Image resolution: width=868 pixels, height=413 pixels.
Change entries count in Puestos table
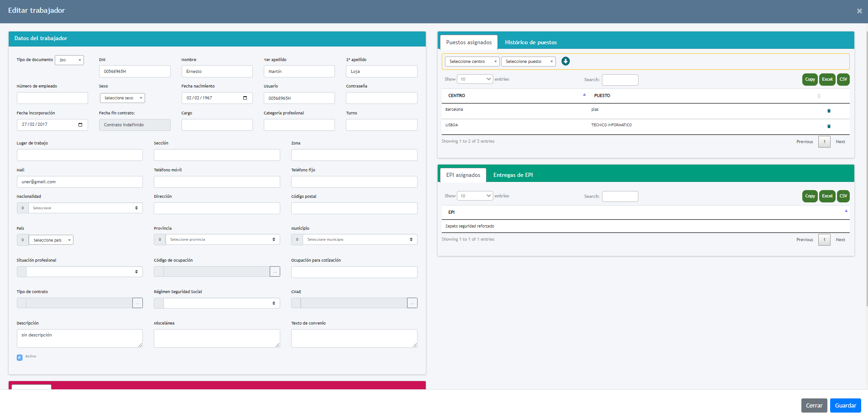(475, 79)
